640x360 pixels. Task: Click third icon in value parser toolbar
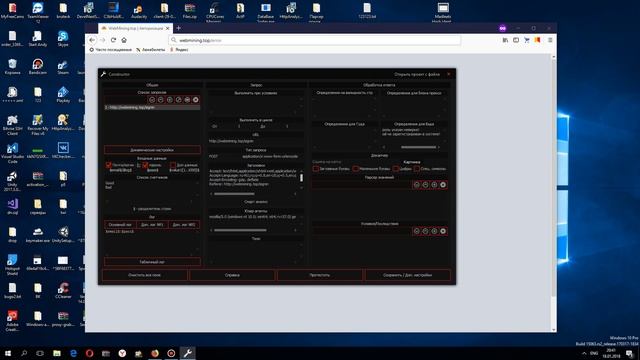(434, 185)
